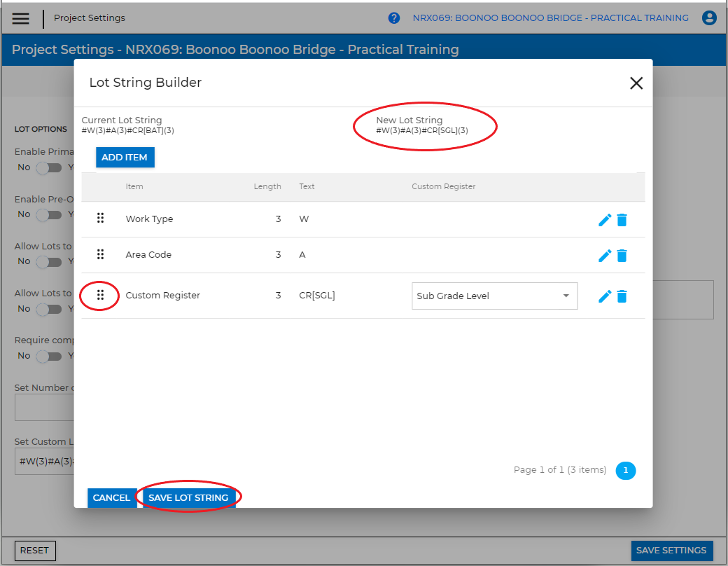The image size is (728, 566).
Task: Delete the Area Code item
Action: click(x=622, y=256)
